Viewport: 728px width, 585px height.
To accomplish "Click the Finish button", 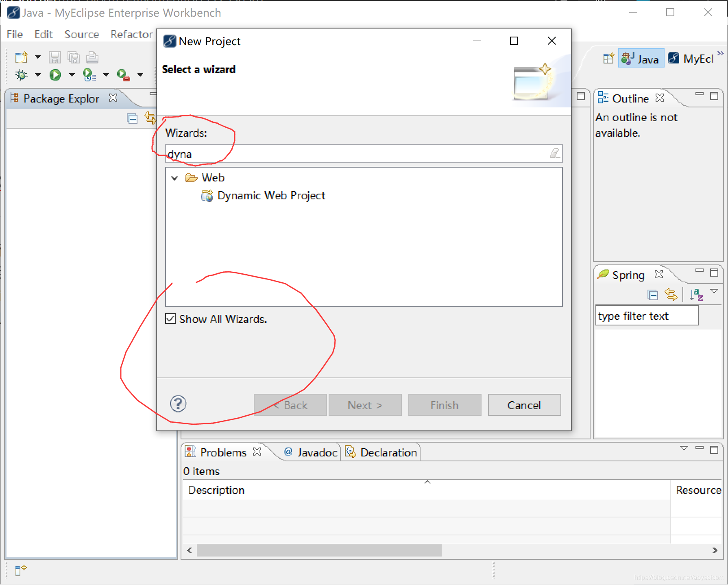I will click(445, 405).
